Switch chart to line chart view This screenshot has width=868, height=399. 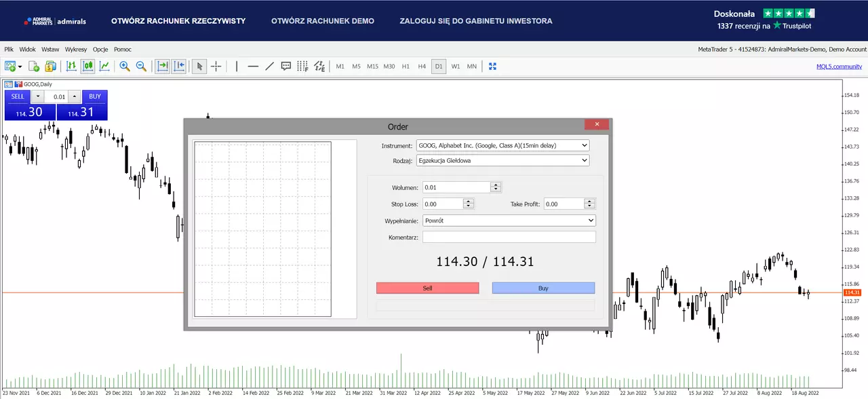(x=104, y=66)
